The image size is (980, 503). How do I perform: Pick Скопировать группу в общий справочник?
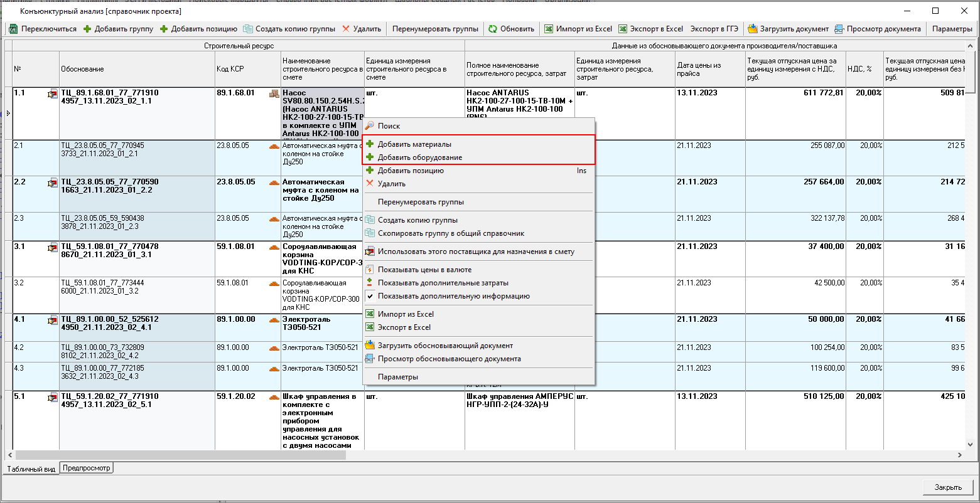click(x=451, y=233)
